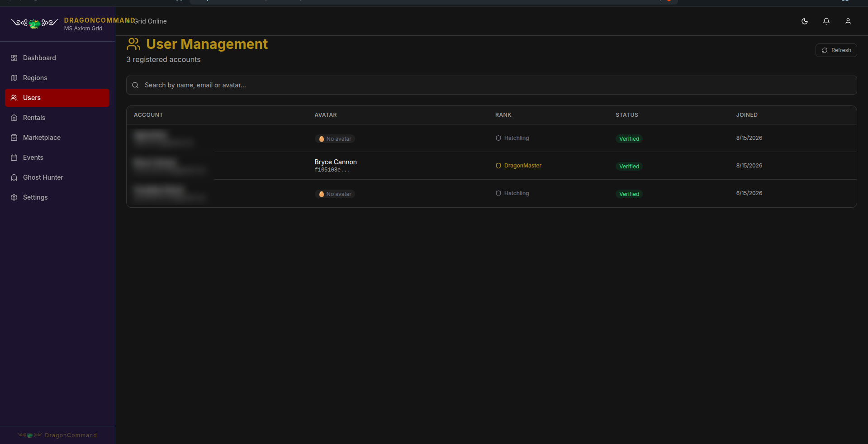Click DragonCommand footer text in sidebar
This screenshot has height=444, width=868.
point(71,435)
